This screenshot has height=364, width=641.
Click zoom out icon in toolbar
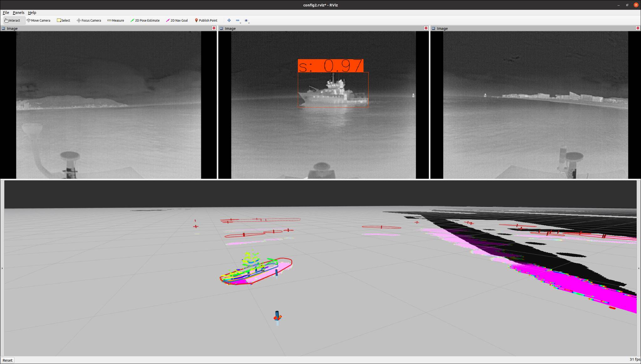[x=237, y=20]
